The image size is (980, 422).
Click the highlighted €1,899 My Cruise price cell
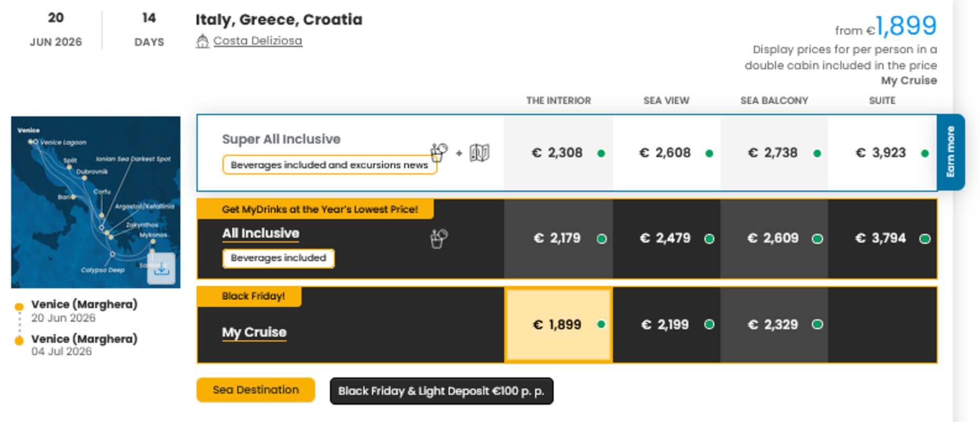558,325
